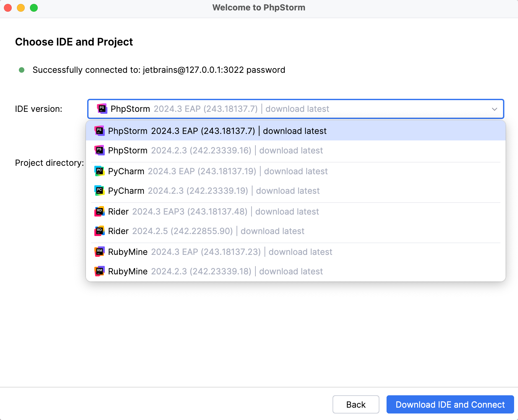
Task: Click the PhpStorm icon in the IDE version field
Action: click(102, 109)
